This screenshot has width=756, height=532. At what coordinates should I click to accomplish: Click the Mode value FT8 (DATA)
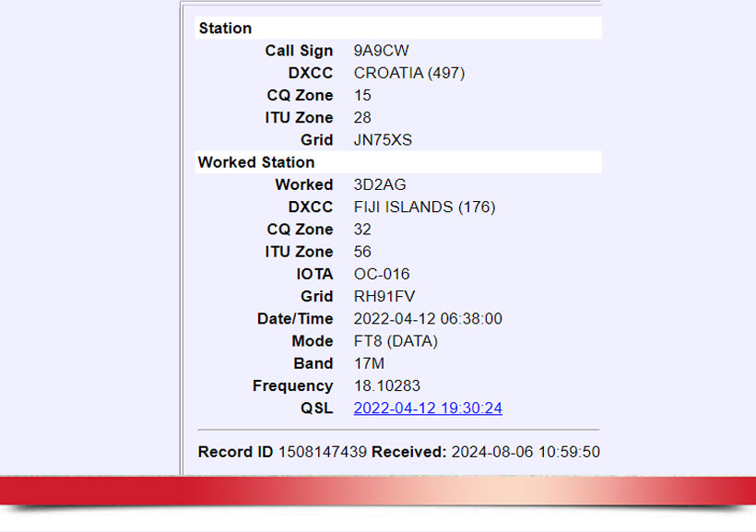pos(396,341)
